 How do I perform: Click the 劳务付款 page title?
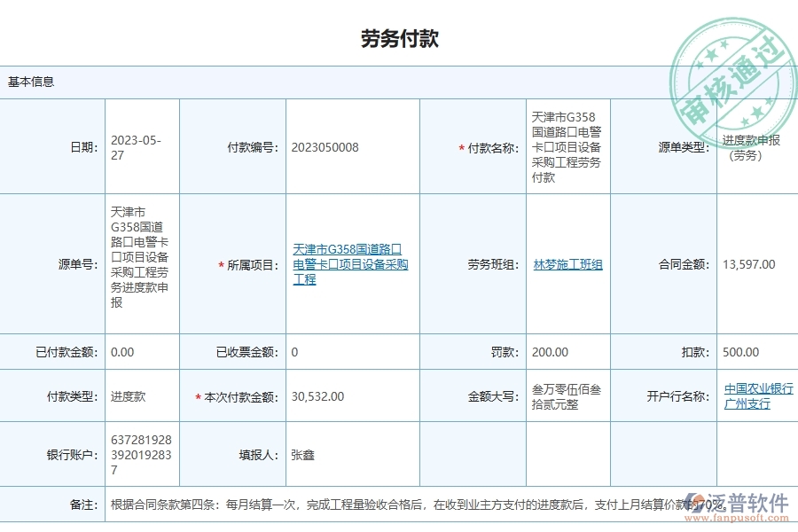click(x=398, y=38)
